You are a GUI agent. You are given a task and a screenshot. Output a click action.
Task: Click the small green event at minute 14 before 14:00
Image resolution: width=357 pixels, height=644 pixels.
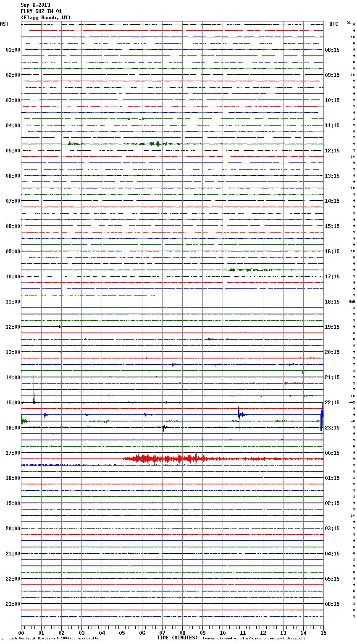click(303, 371)
